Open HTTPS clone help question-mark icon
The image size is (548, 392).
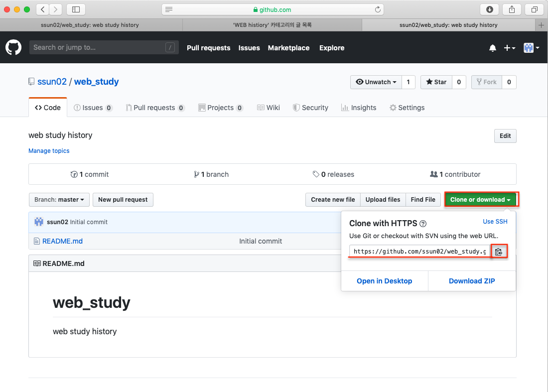tap(423, 224)
